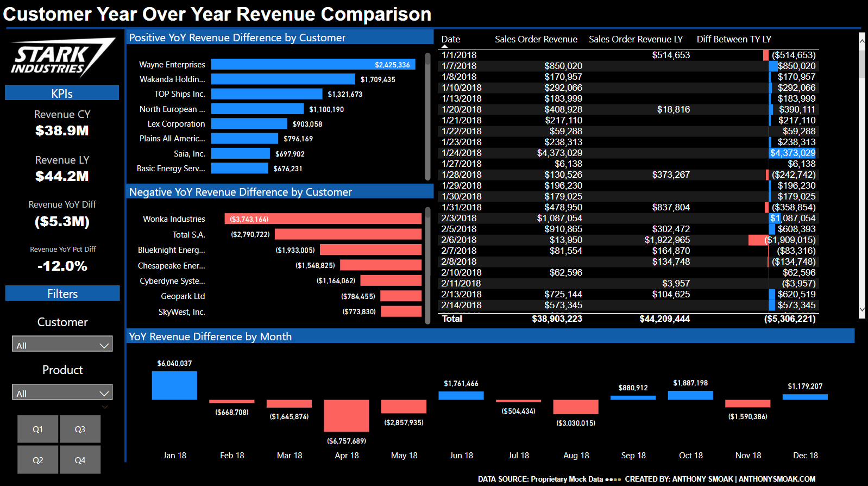Screen dimensions: 868x486
Task: Click the Stark Industries logo
Action: 62,58
